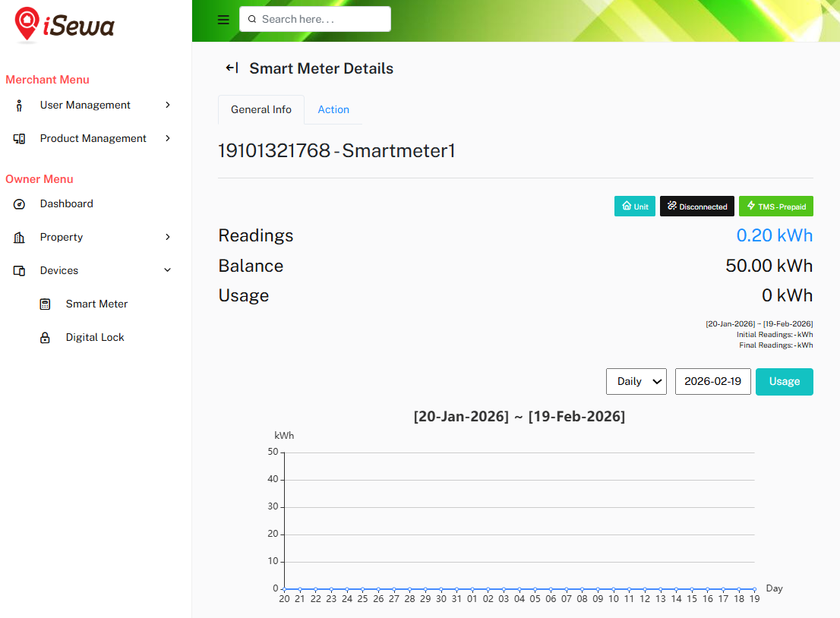
Task: Switch to the Action tab
Action: click(x=333, y=110)
